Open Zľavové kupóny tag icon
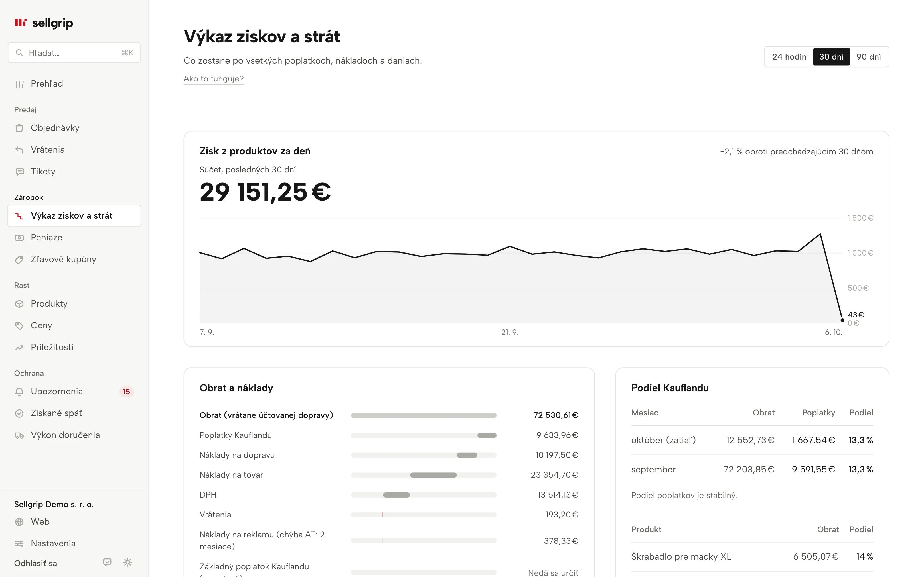This screenshot has width=924, height=577. click(19, 260)
